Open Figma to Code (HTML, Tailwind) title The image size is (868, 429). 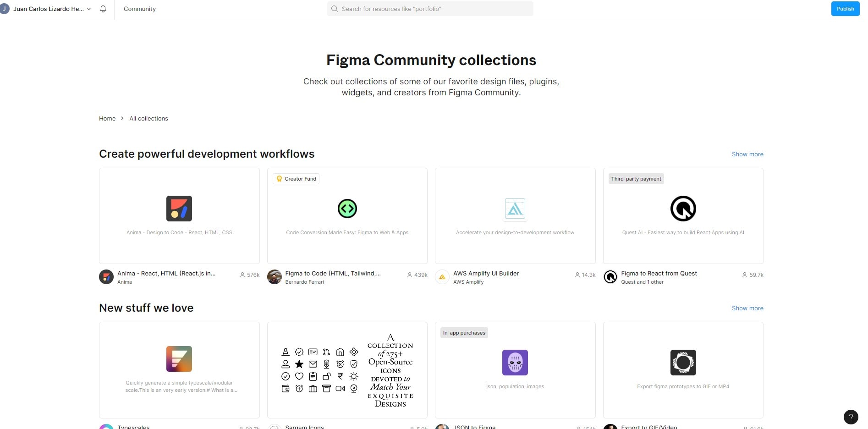coord(333,273)
